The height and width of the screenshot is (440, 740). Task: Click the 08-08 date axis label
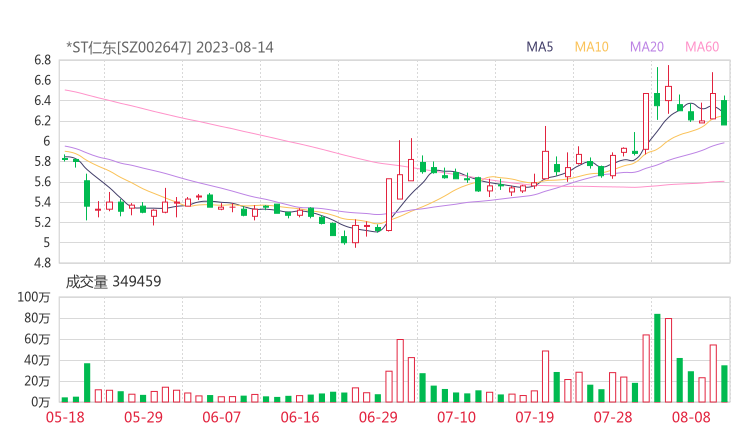click(x=691, y=417)
